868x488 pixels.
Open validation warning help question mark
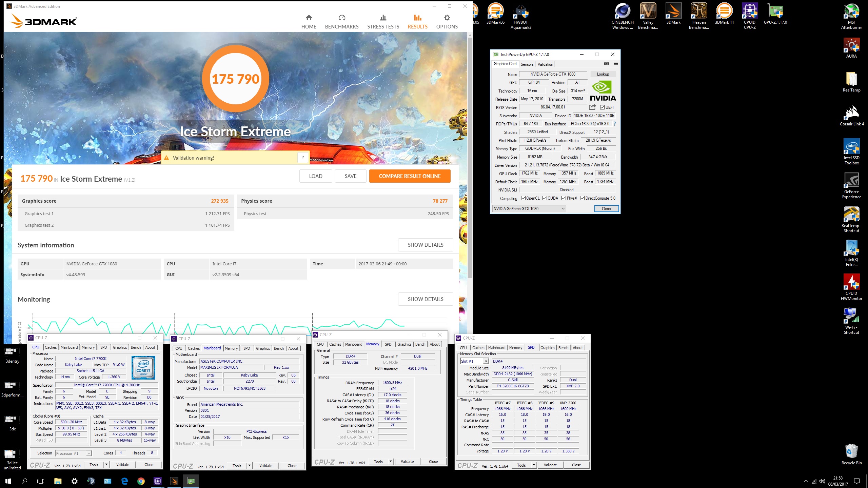(x=303, y=158)
